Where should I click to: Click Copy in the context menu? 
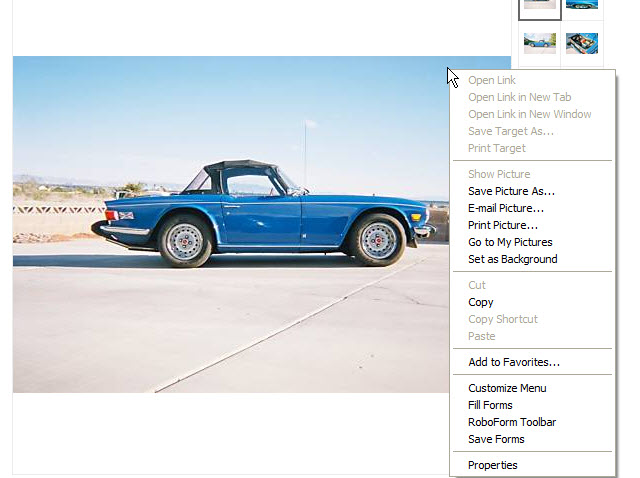click(x=481, y=302)
